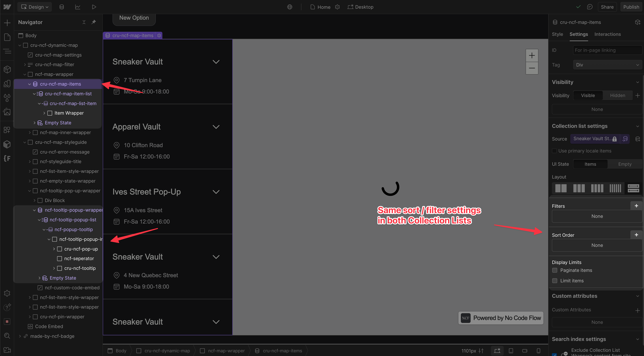Add a Sort Order rule with plus
This screenshot has width=644, height=356.
(x=636, y=235)
